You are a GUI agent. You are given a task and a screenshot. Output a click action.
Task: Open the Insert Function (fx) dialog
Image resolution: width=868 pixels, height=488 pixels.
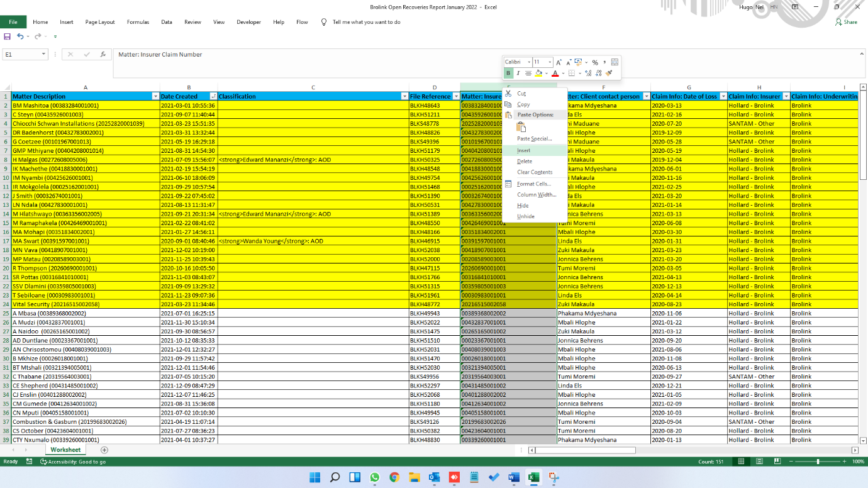tap(103, 55)
